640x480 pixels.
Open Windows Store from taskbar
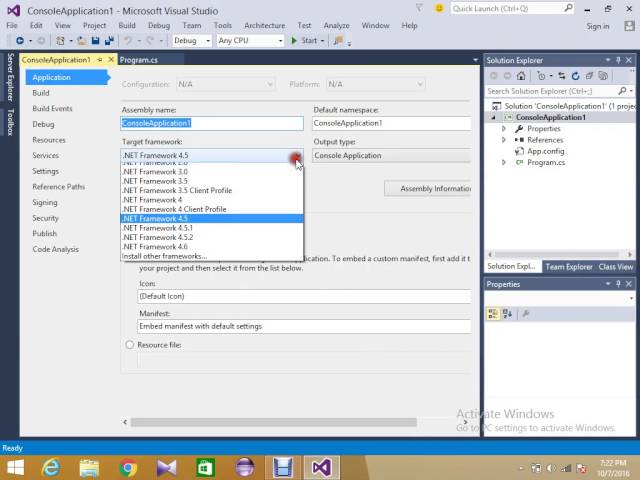[205, 468]
